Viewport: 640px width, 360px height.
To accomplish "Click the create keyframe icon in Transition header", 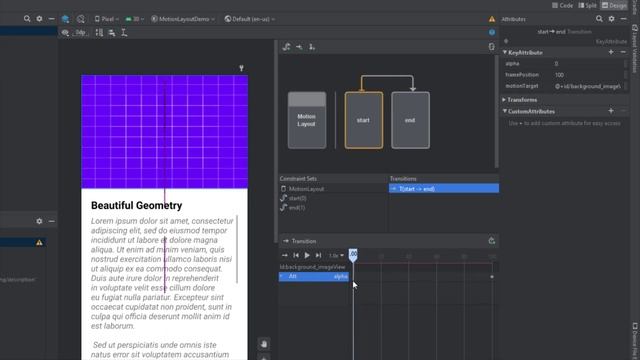I will point(491,241).
